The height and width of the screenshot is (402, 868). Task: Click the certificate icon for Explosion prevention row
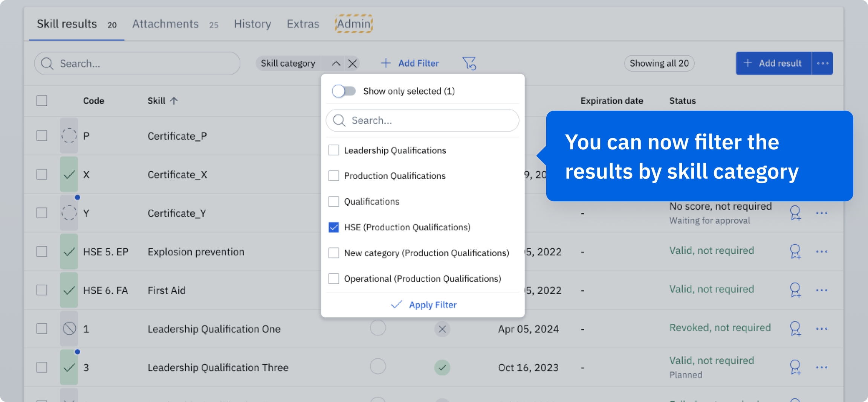click(795, 251)
